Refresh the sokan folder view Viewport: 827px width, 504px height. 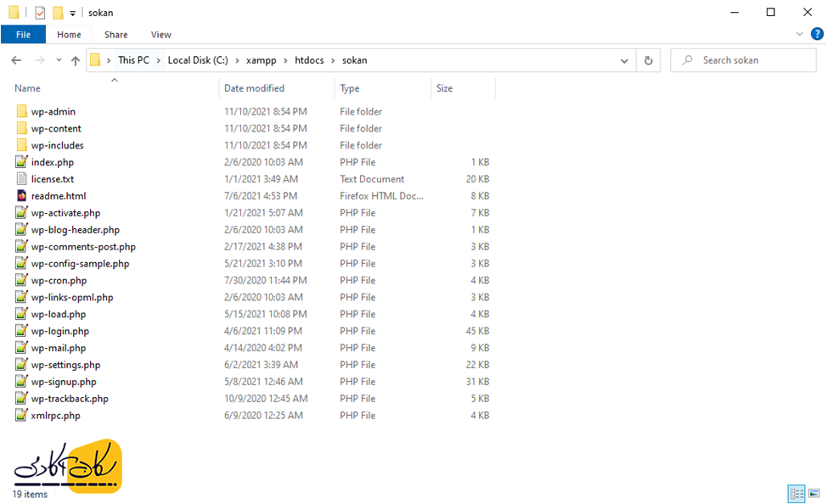648,60
